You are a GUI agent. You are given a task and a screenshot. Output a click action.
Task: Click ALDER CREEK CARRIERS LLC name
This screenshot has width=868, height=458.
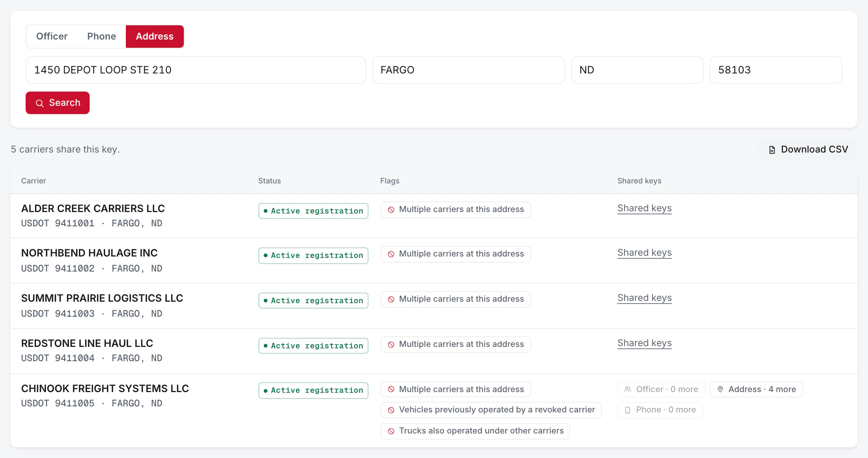[93, 208]
